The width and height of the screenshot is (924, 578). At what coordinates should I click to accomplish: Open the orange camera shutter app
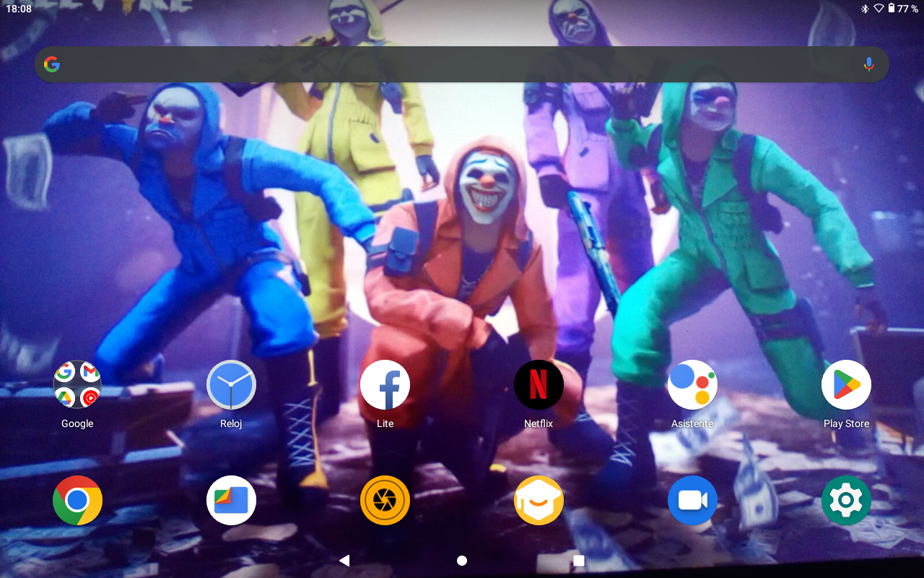point(385,500)
